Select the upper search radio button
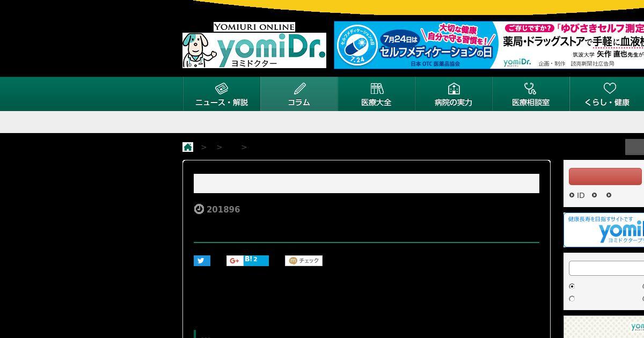 pos(572,286)
